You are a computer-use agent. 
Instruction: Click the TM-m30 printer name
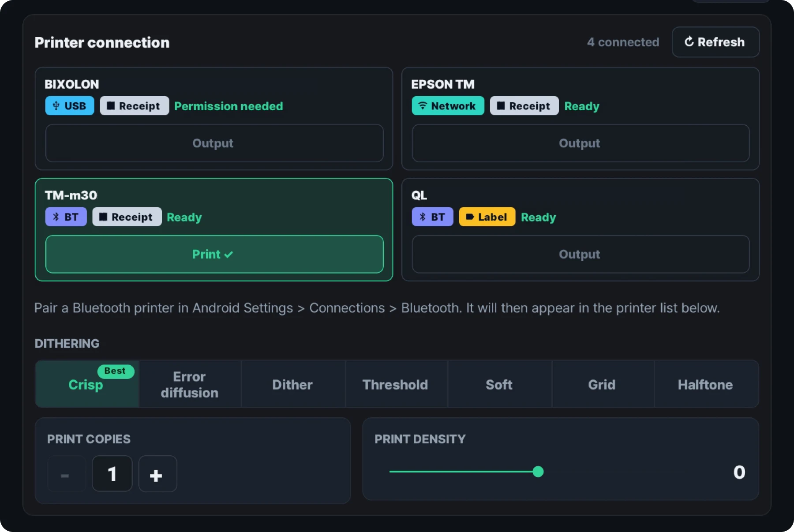point(71,195)
